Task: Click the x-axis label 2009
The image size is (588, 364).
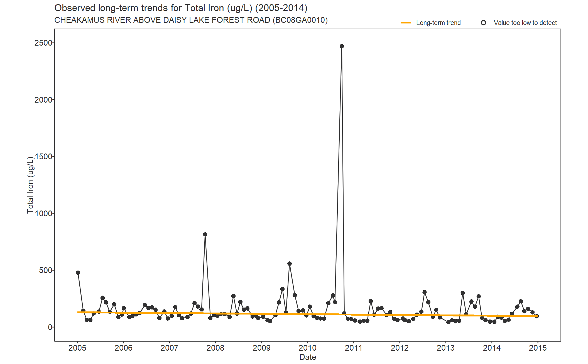Action: [x=262, y=348]
